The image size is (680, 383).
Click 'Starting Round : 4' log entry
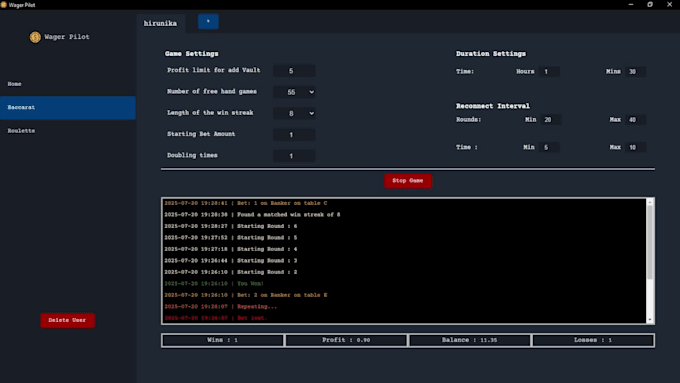point(230,249)
